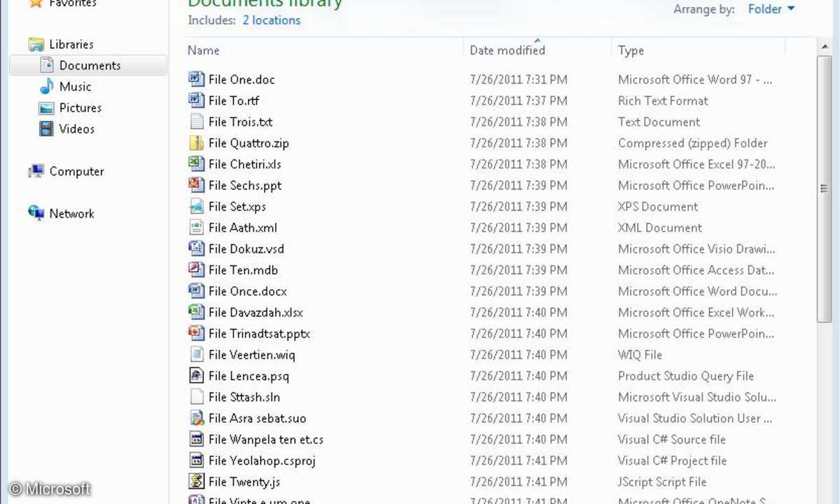Viewport: 840px width, 504px height.
Task: Select the Access icon of File Ten.mdb
Action: 197,269
